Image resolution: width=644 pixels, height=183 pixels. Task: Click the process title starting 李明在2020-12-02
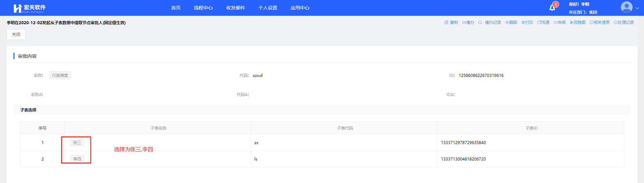click(66, 23)
